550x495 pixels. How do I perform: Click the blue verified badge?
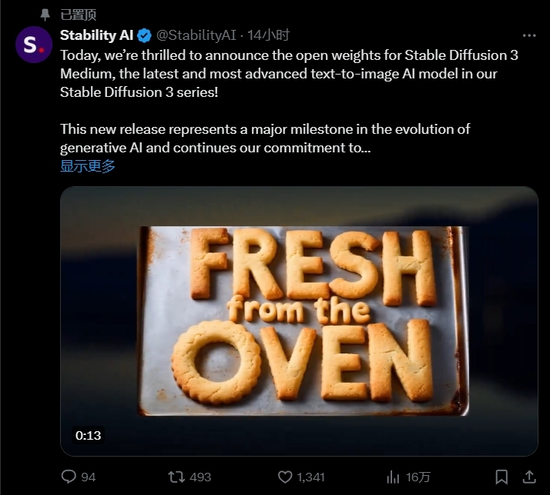(144, 35)
